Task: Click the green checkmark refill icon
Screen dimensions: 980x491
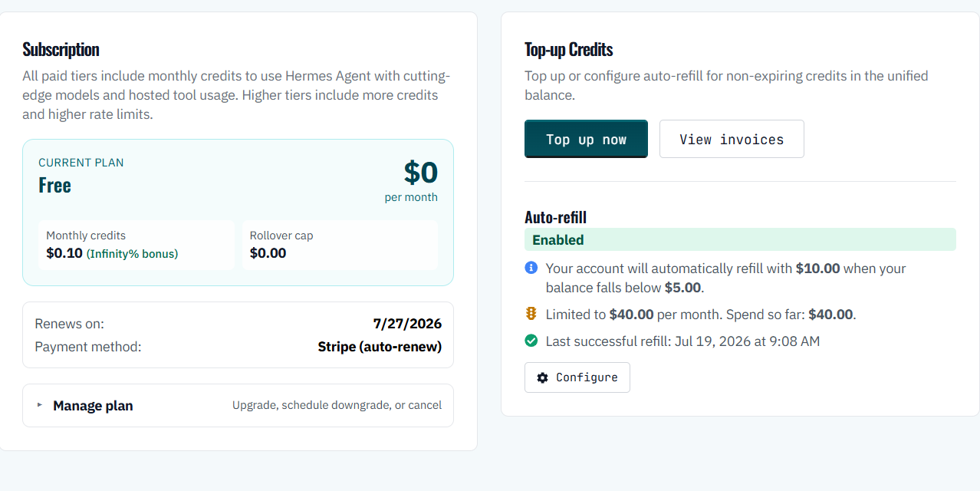Action: coord(531,340)
